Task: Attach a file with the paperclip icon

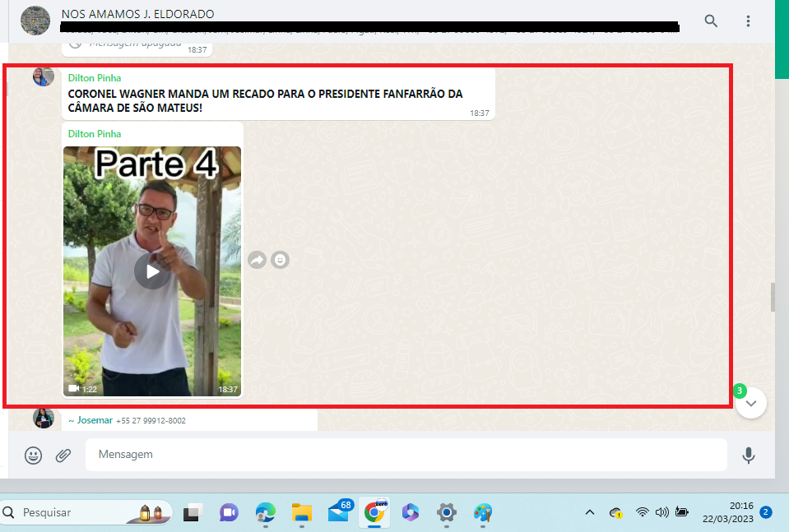Action: (x=63, y=455)
